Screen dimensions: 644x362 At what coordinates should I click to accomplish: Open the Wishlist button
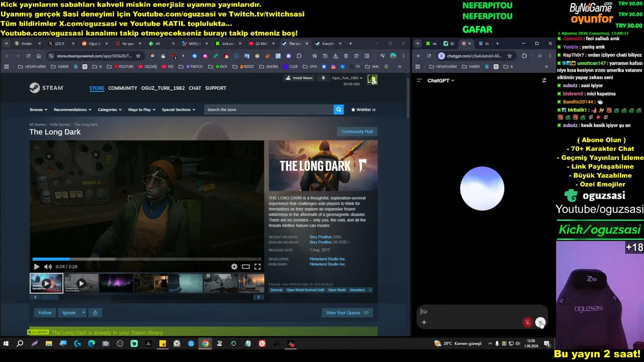pyautogui.click(x=363, y=110)
